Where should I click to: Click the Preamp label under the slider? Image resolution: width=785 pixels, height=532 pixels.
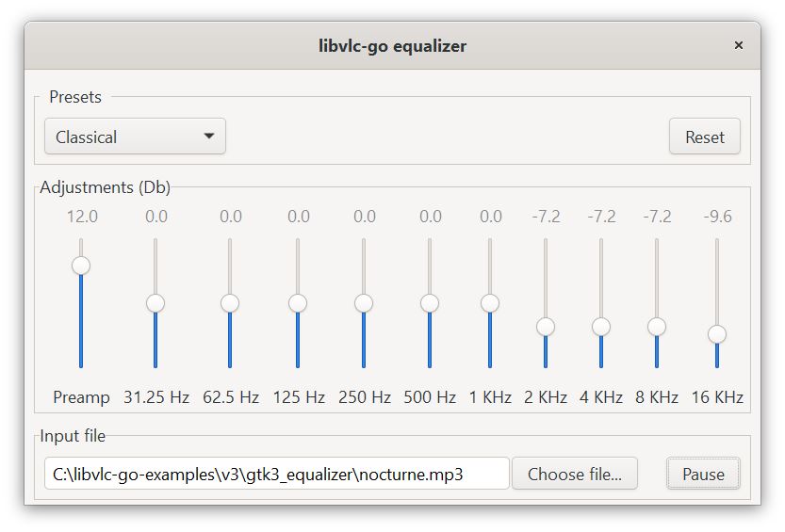click(x=81, y=397)
